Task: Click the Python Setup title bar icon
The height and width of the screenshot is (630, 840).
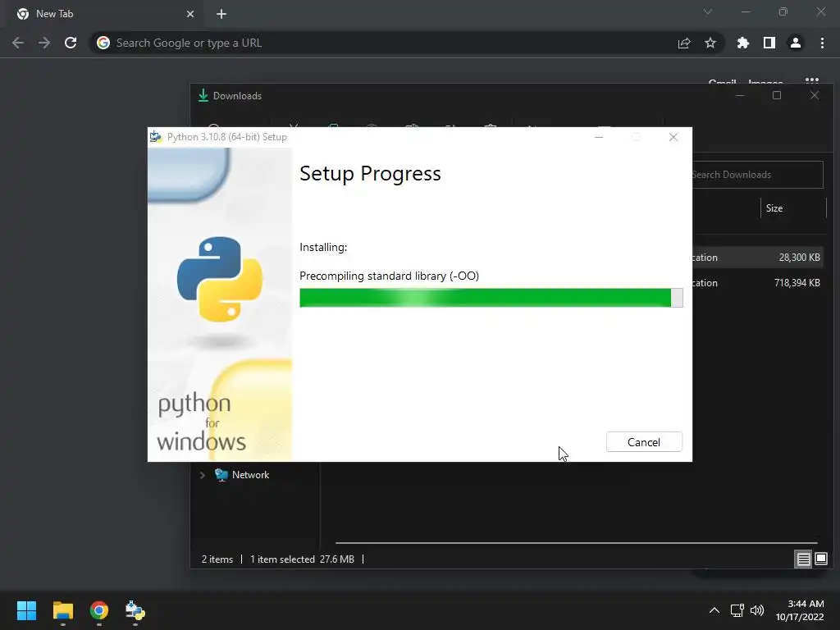Action: pos(155,137)
